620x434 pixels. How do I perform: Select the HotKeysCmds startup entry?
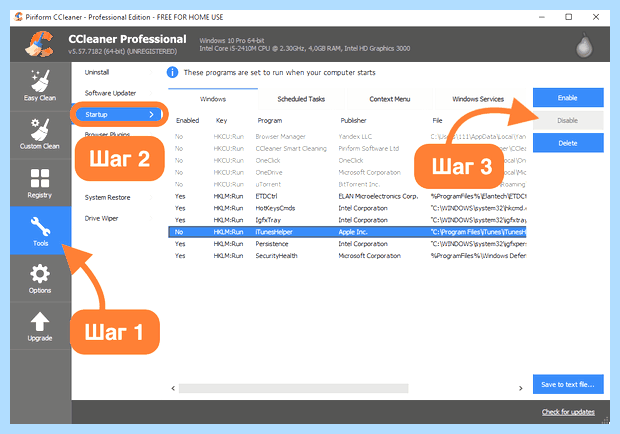(347, 208)
